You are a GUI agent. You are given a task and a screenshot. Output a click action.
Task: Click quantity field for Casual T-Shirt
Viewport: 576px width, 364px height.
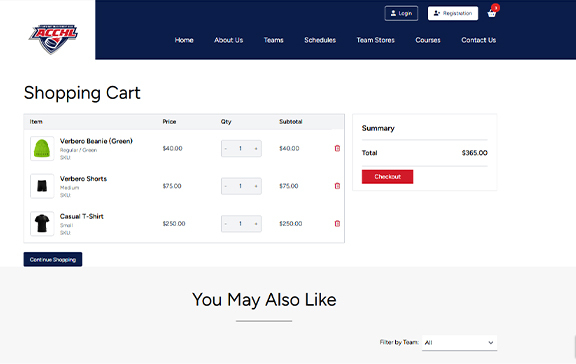coord(241,224)
